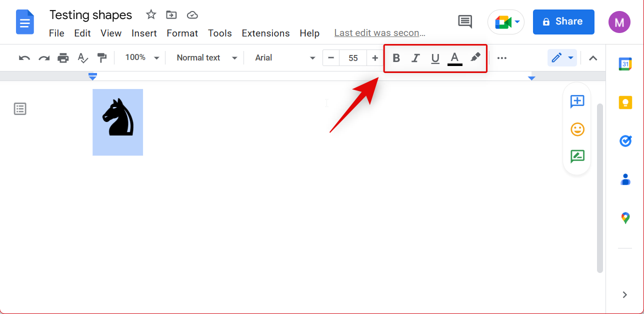Expand the Normal text styles dropdown

[x=206, y=58]
